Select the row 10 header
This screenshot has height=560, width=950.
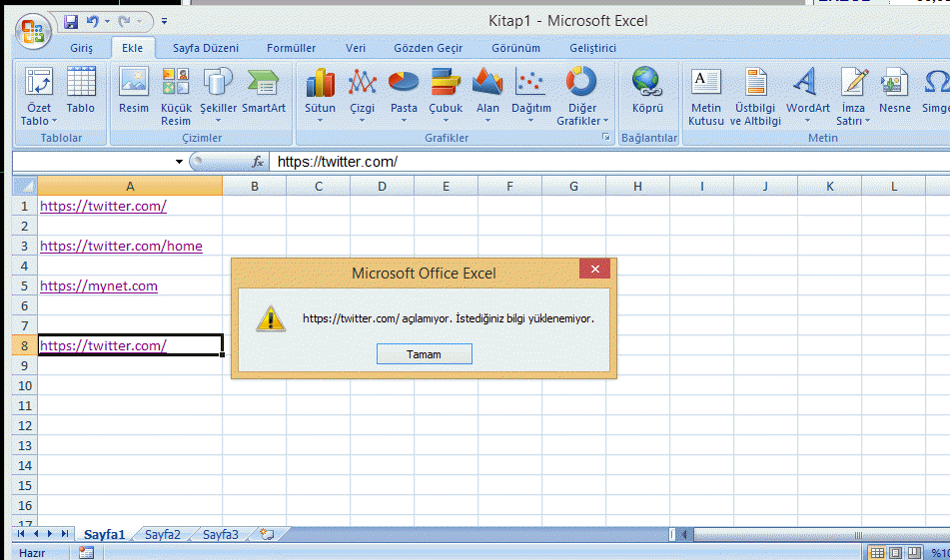25,385
